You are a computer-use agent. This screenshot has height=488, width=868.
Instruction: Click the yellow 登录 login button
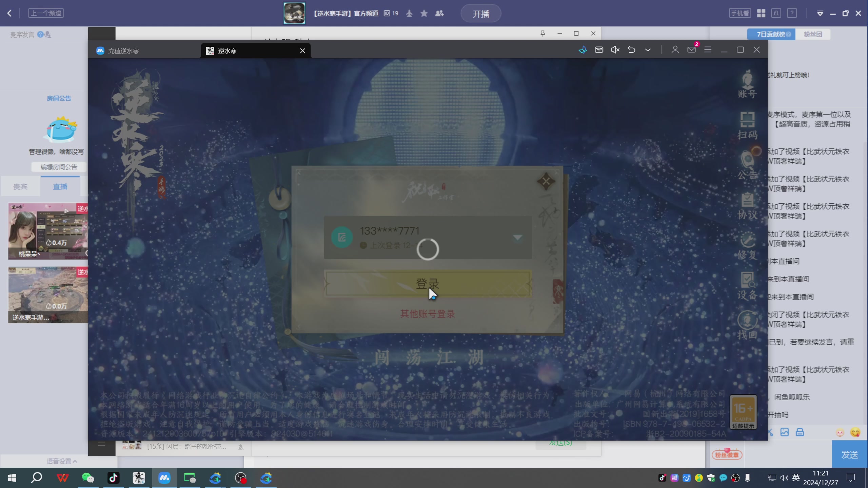click(x=428, y=284)
